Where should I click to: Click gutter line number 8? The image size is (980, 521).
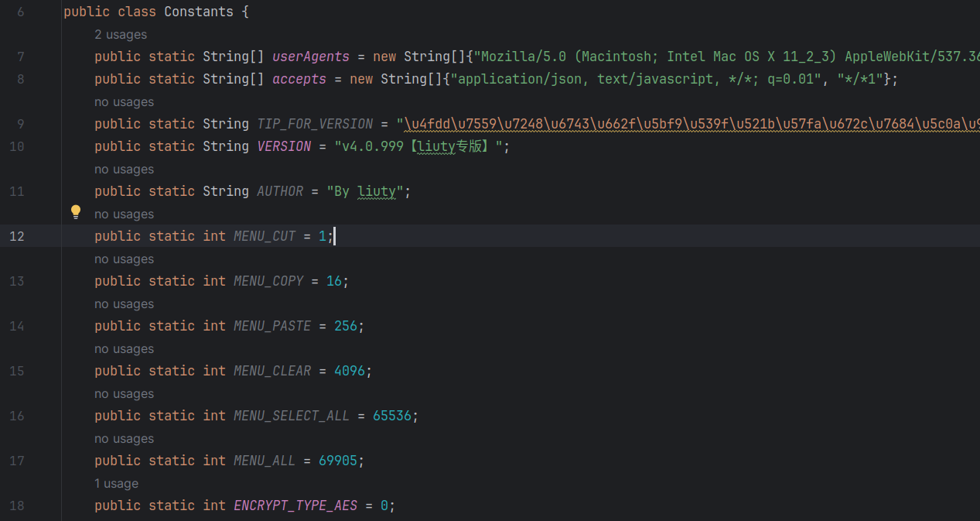point(20,80)
